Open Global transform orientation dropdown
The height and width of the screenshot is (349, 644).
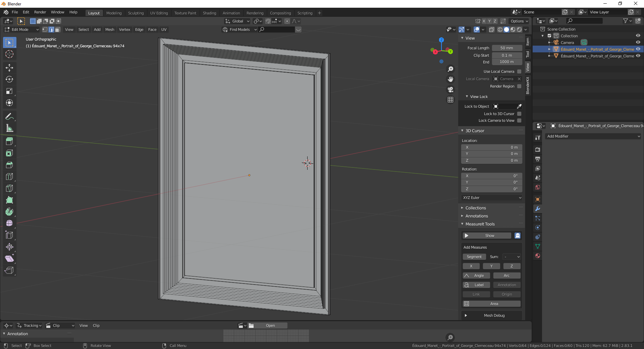[237, 21]
